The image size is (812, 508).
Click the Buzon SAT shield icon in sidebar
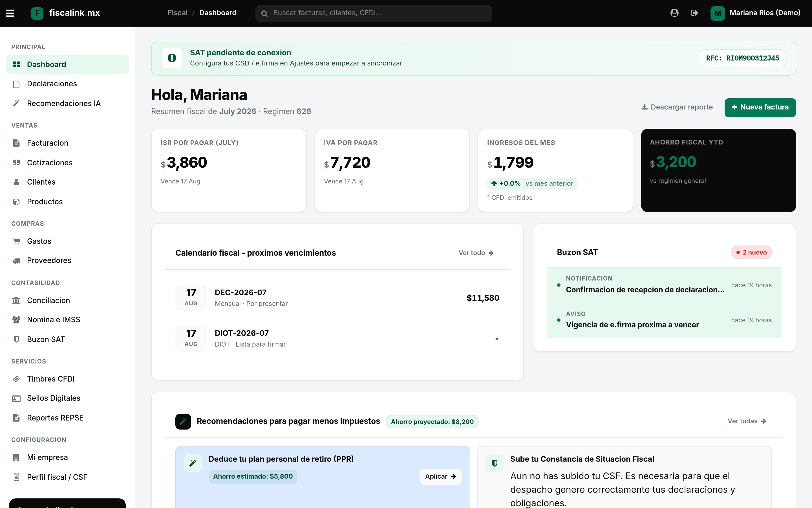pos(16,339)
